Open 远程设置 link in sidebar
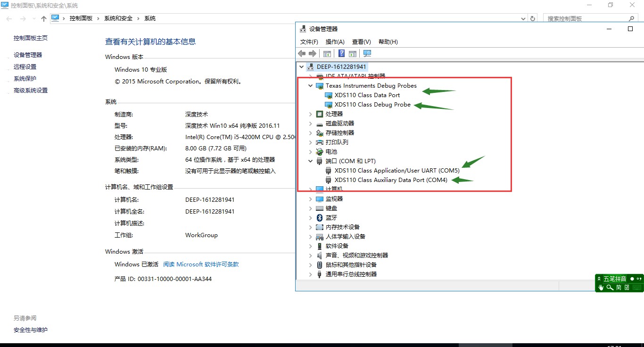 (25, 67)
